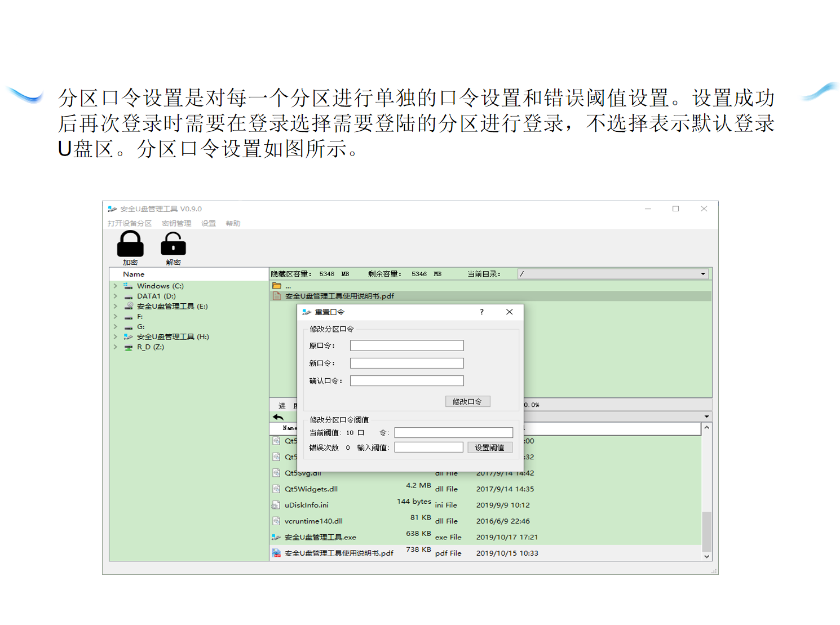Image resolution: width=840 pixels, height=625 pixels.
Task: Click the 修改口令 button
Action: coord(467,401)
